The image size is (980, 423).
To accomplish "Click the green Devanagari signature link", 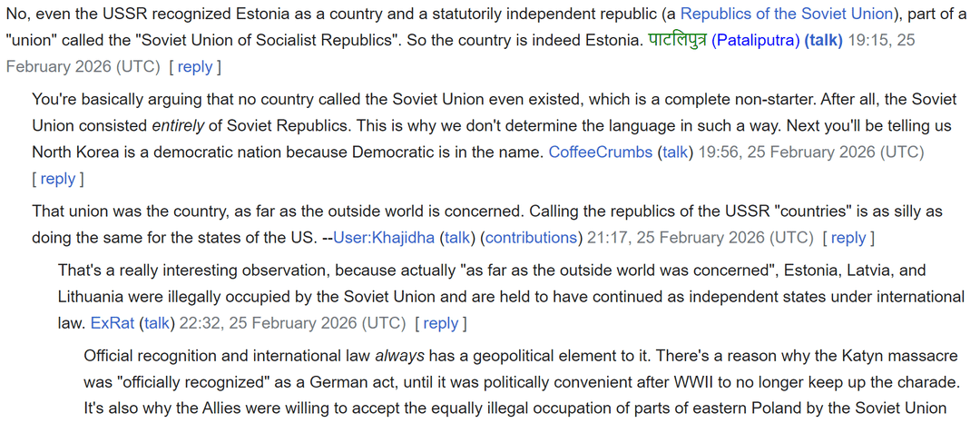I will coord(677,41).
